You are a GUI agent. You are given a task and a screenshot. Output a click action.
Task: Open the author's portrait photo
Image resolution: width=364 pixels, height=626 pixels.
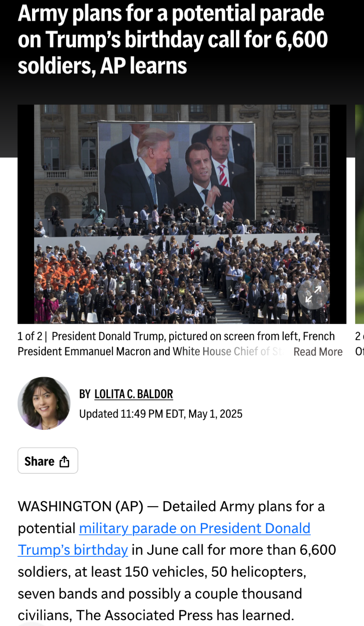44,403
